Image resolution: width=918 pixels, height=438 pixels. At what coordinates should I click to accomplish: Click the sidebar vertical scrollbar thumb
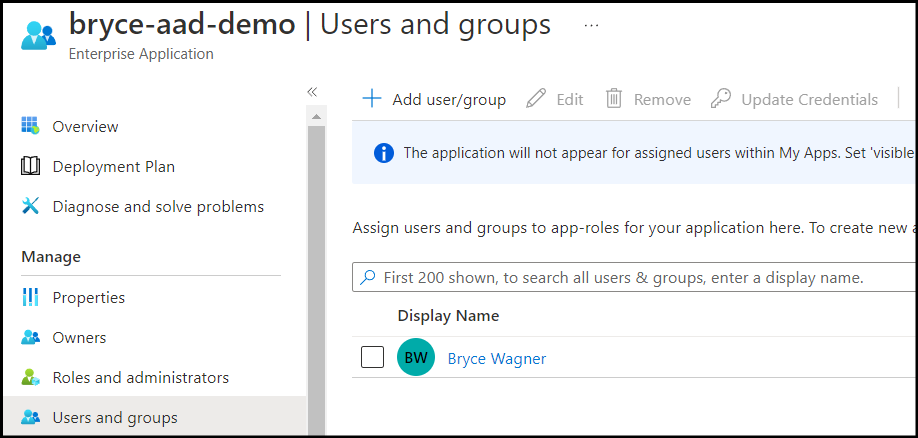click(317, 281)
